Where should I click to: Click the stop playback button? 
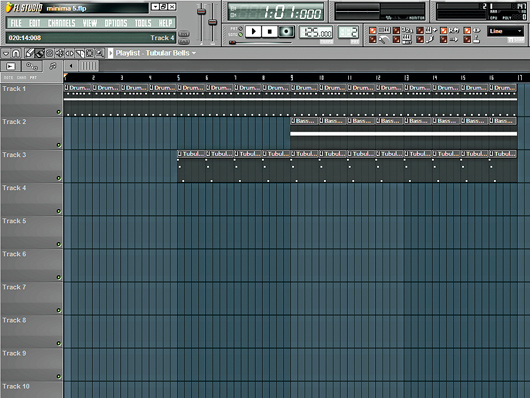click(270, 31)
